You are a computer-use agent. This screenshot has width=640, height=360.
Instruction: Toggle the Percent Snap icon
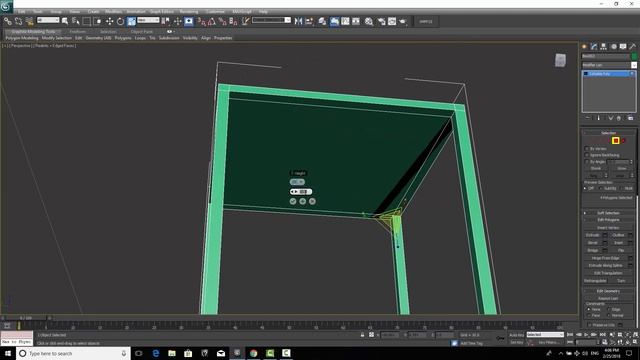pos(222,21)
